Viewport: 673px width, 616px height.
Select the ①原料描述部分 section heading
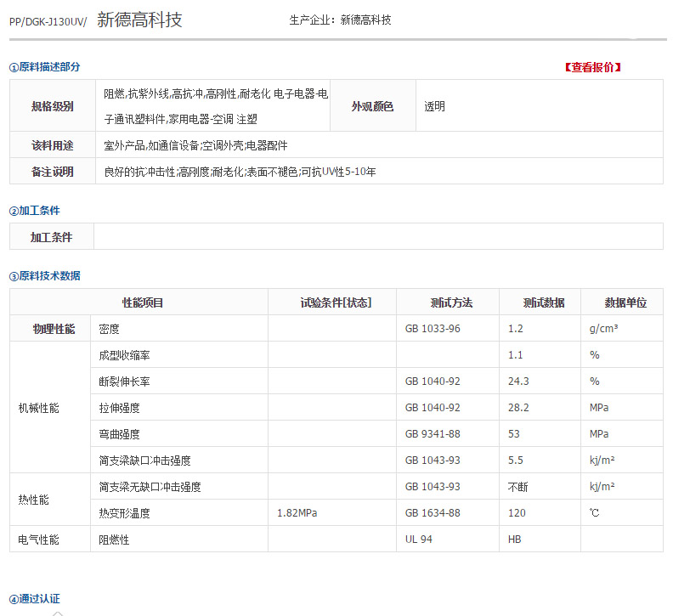coord(45,67)
